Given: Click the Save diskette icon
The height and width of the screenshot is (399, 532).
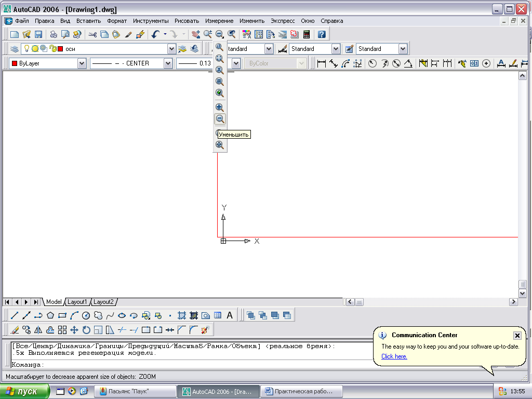Looking at the screenshot, I should (x=38, y=34).
